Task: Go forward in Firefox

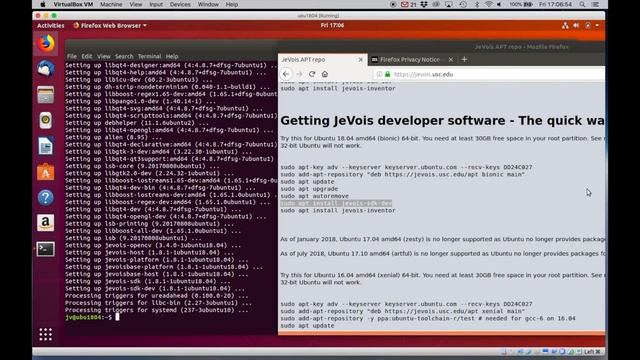Action: 299,74
